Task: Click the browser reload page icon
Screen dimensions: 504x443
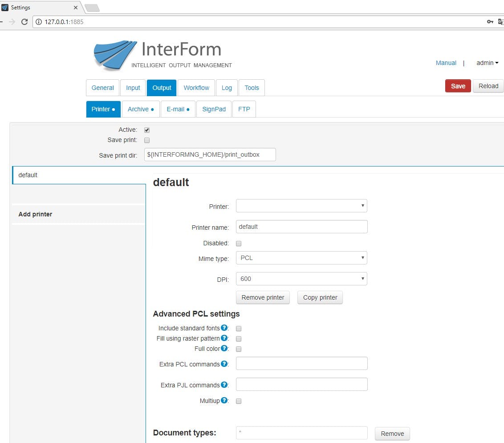Action: [24, 21]
